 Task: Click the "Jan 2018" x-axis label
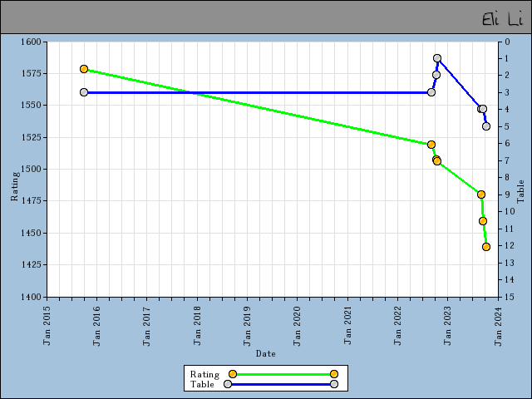[197, 326]
